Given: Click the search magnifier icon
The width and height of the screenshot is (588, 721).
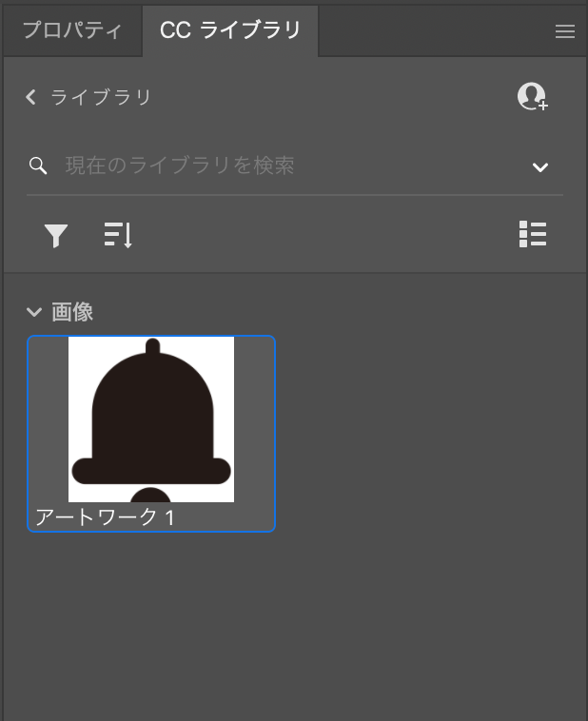Looking at the screenshot, I should (38, 166).
